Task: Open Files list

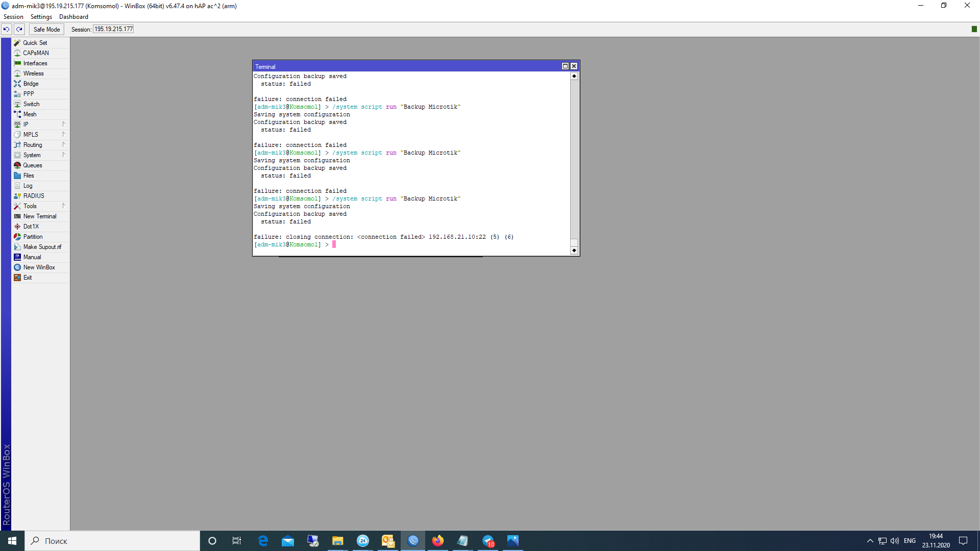Action: point(40,176)
